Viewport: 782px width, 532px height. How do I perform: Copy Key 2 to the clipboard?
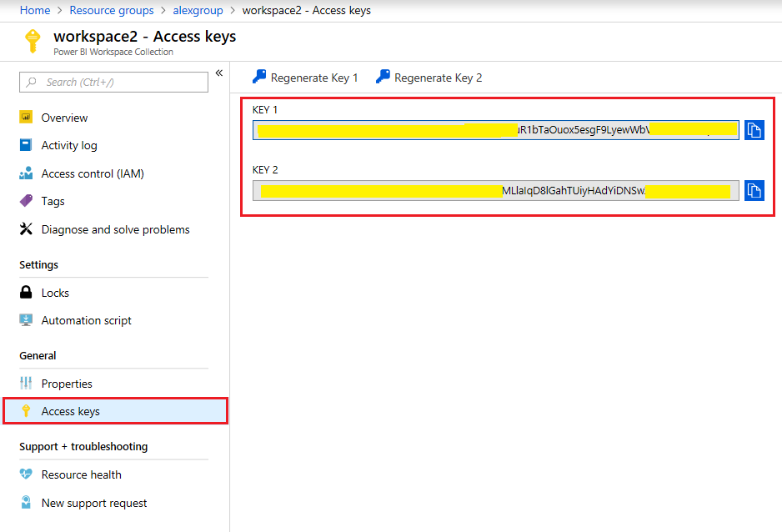tap(754, 190)
